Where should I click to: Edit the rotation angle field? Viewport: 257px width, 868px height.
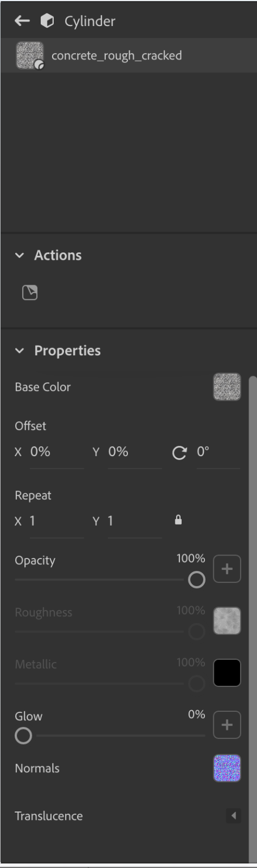pos(218,453)
